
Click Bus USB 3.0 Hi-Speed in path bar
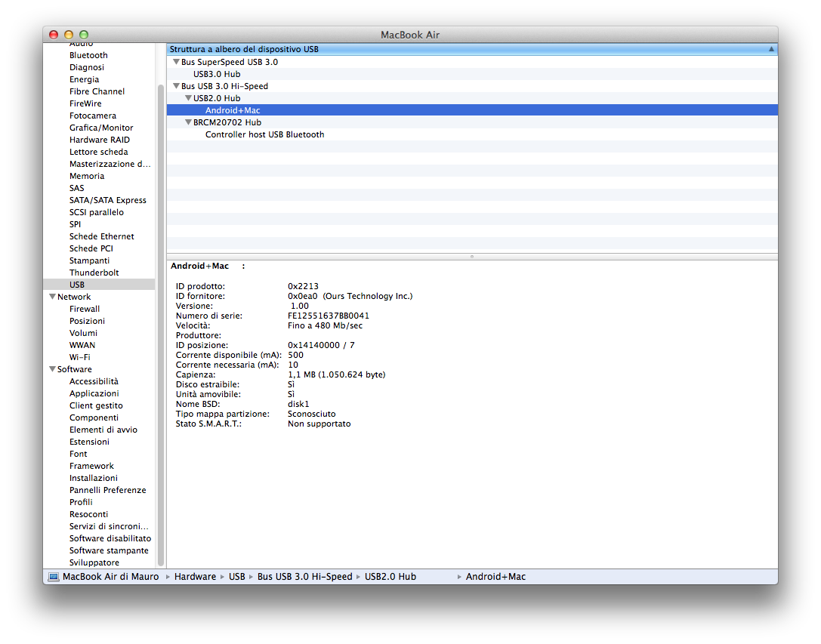pyautogui.click(x=304, y=577)
